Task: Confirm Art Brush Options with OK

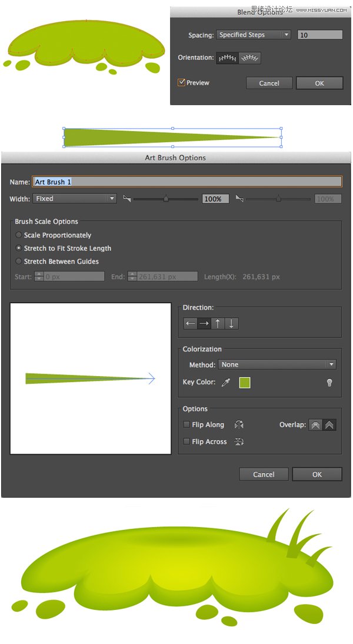Action: [317, 474]
